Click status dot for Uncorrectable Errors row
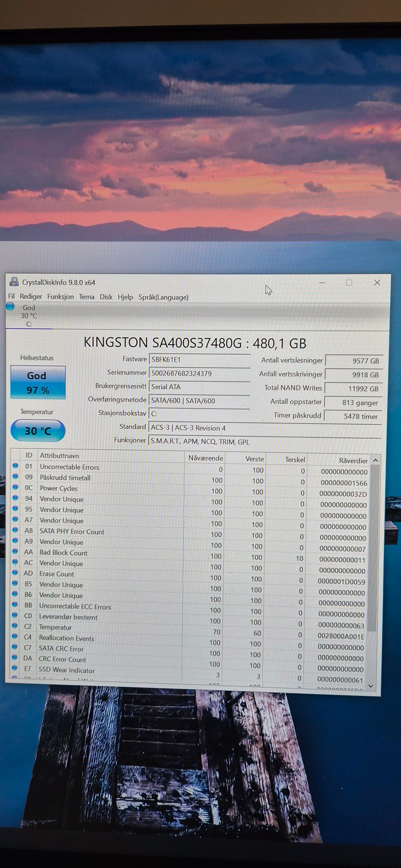Screen dimensions: 401x868 (15, 466)
